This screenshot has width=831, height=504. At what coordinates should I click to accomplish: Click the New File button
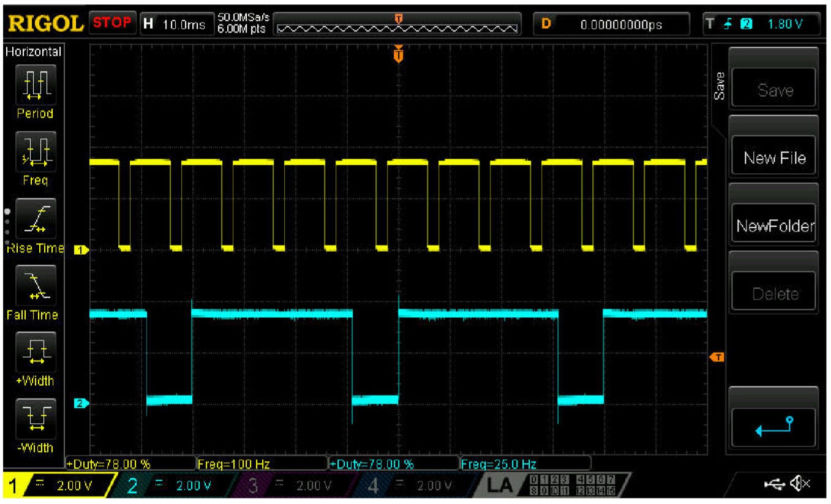click(773, 156)
